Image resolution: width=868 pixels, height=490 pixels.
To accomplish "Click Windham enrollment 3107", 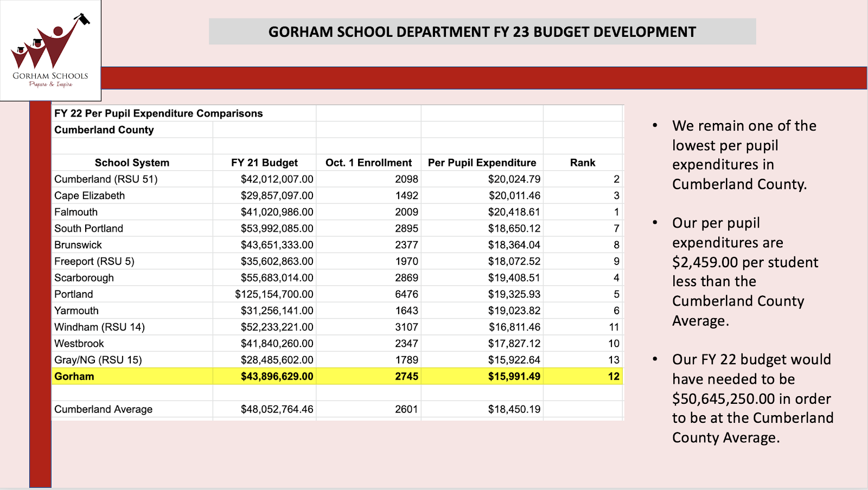I will point(406,327).
